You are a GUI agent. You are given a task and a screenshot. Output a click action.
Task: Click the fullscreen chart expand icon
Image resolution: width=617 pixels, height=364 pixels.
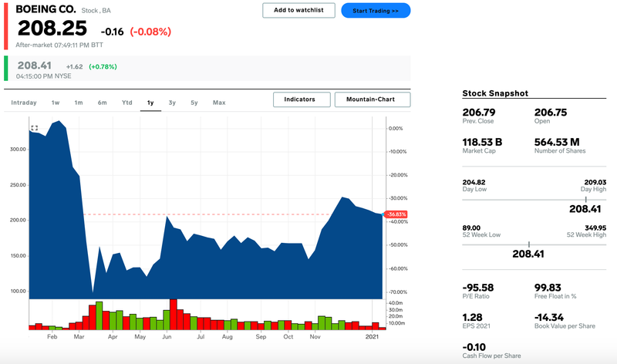click(34, 128)
